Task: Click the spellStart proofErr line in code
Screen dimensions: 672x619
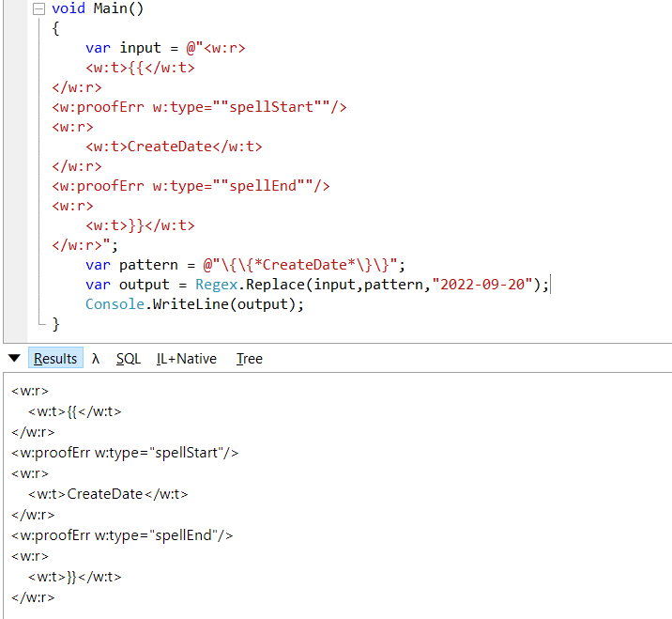Action: coord(199,107)
